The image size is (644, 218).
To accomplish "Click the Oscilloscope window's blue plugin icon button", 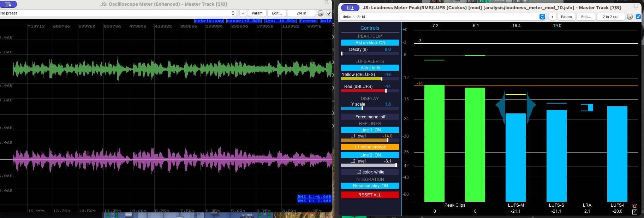I will [8, 4].
